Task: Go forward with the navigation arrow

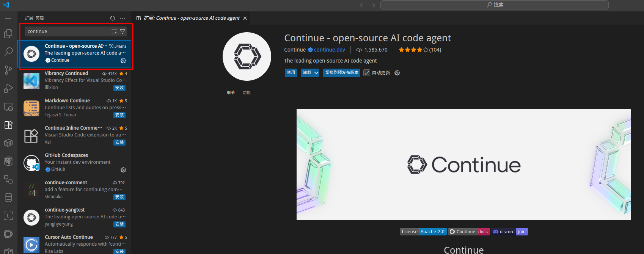Action: pos(372,5)
